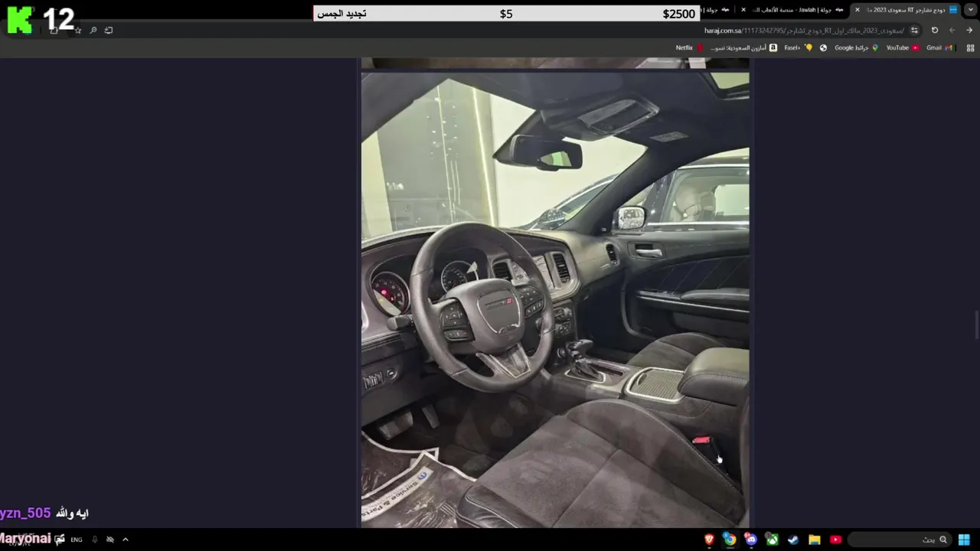Viewport: 980px width, 551px height.
Task: Bookmark this page with the star icon
Action: click(78, 31)
